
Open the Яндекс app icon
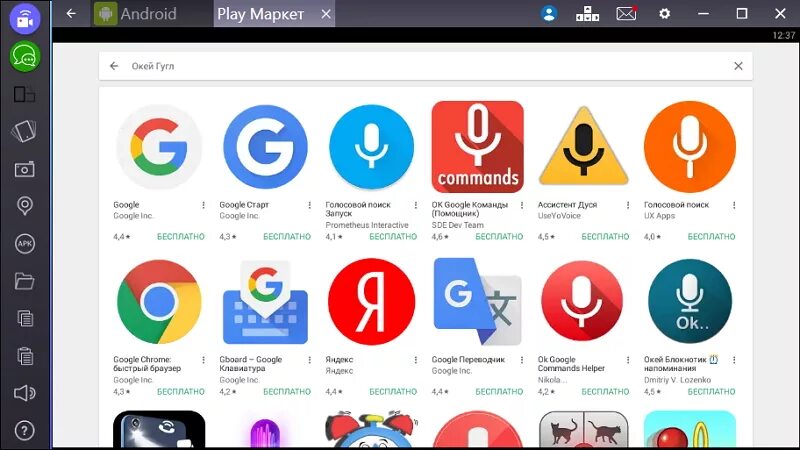[371, 302]
